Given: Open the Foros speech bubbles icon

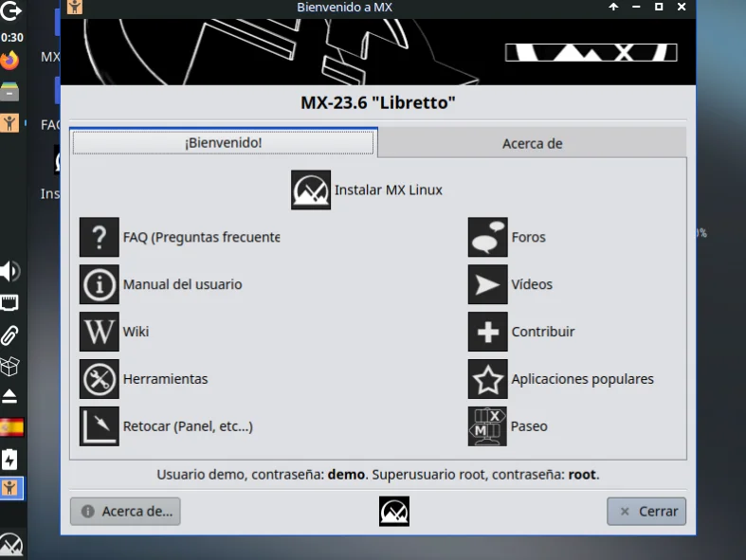Looking at the screenshot, I should (488, 237).
